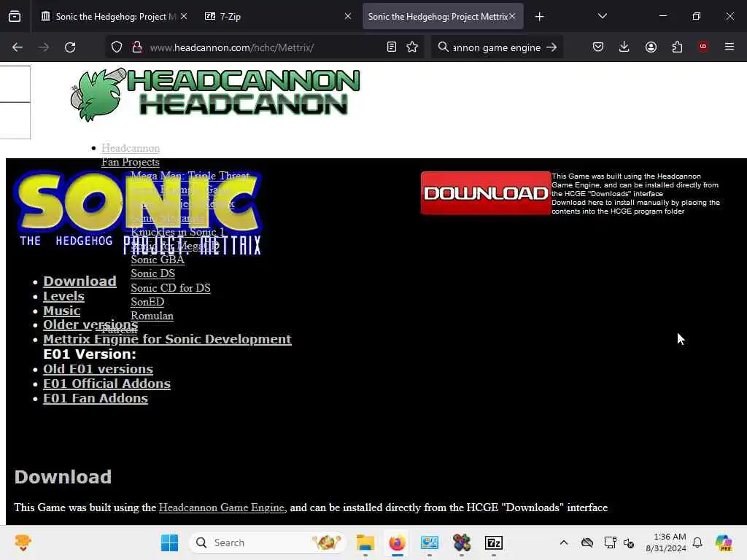Image resolution: width=747 pixels, height=560 pixels.
Task: Click the Firefox taskbar icon
Action: pyautogui.click(x=397, y=542)
